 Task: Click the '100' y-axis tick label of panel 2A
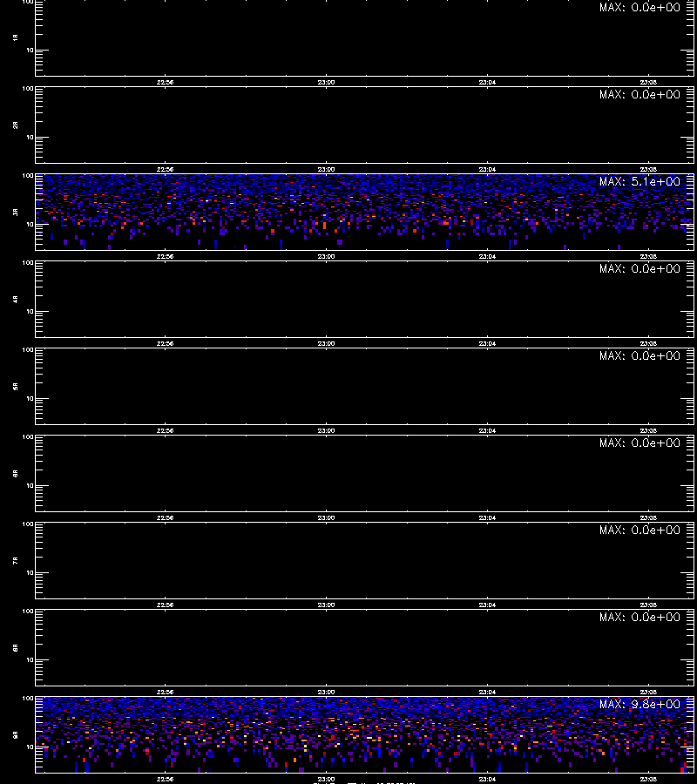coord(28,89)
